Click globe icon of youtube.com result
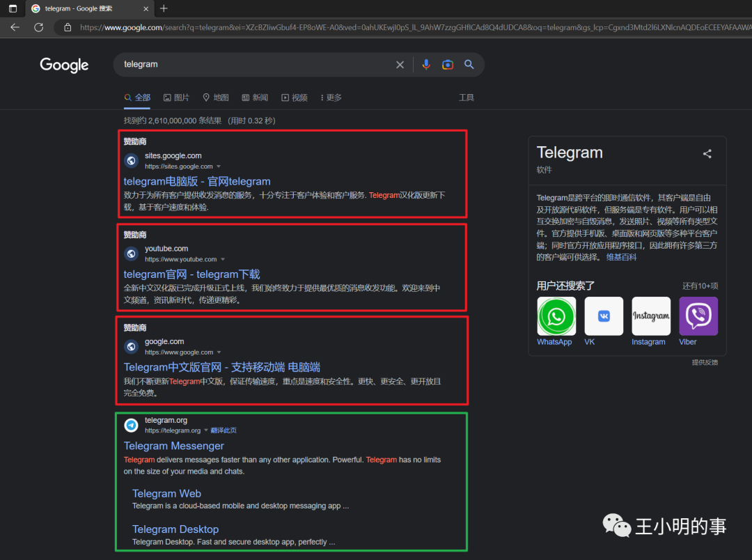 131,254
